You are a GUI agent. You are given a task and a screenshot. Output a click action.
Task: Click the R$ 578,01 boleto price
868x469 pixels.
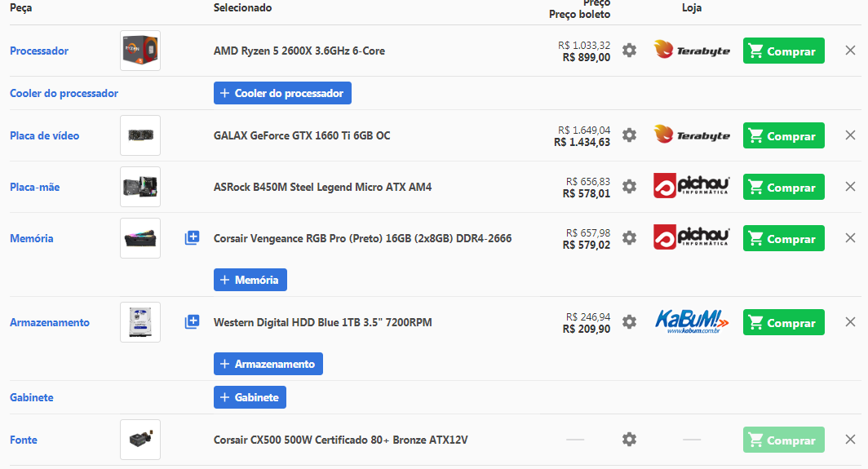click(587, 193)
